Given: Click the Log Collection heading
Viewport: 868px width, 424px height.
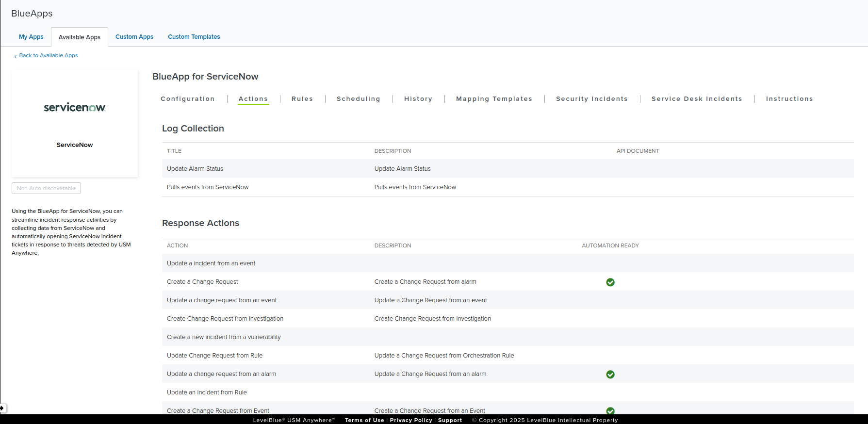Looking at the screenshot, I should point(193,129).
